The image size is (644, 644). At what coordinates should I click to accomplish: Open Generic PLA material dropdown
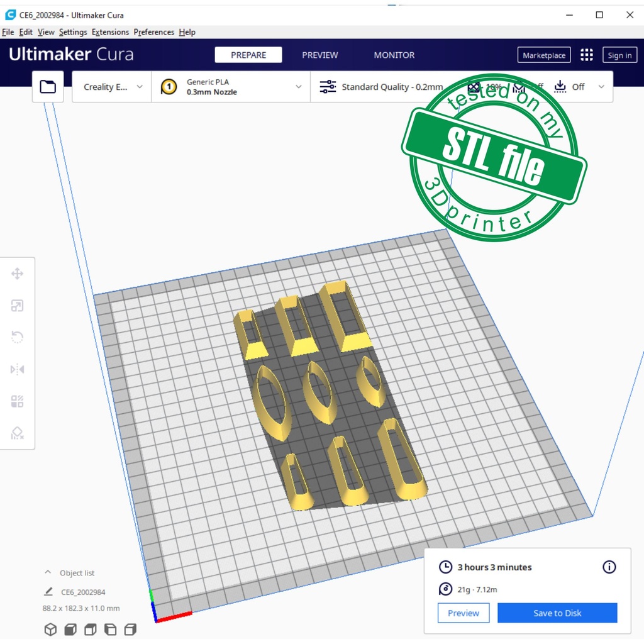point(231,87)
